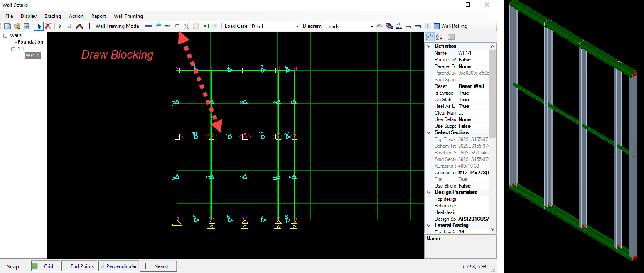Click the red X delete icon

click(48, 26)
